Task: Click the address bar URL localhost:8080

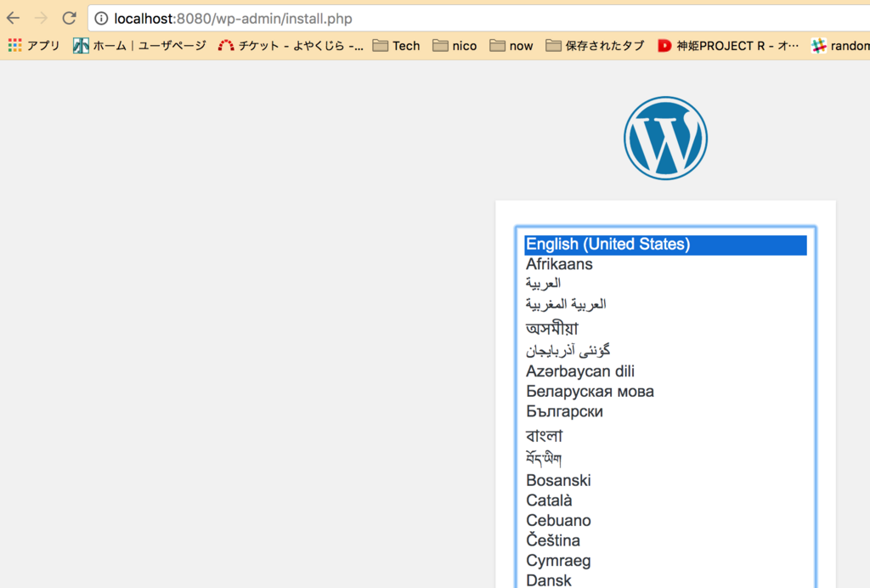Action: click(233, 19)
